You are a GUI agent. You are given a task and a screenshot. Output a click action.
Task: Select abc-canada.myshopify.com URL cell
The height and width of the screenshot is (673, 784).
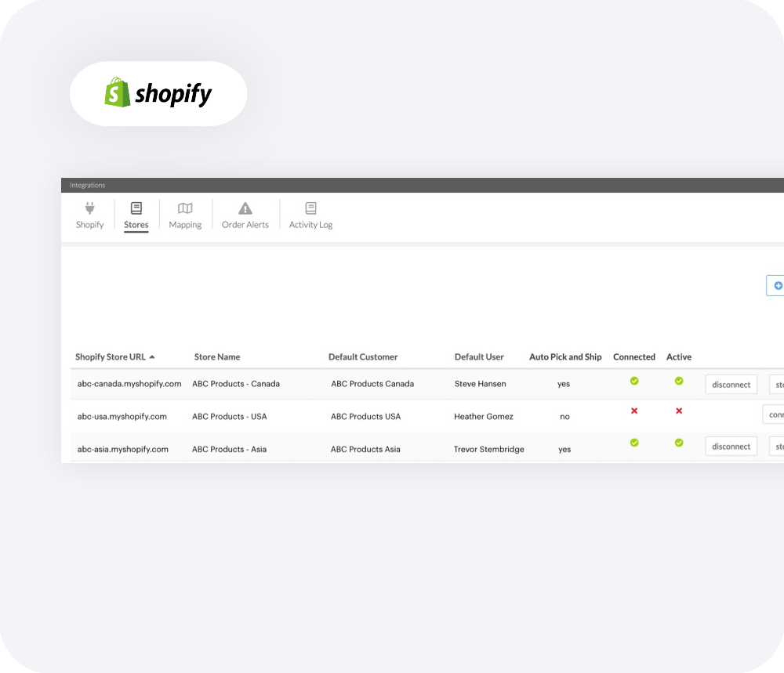(x=129, y=384)
